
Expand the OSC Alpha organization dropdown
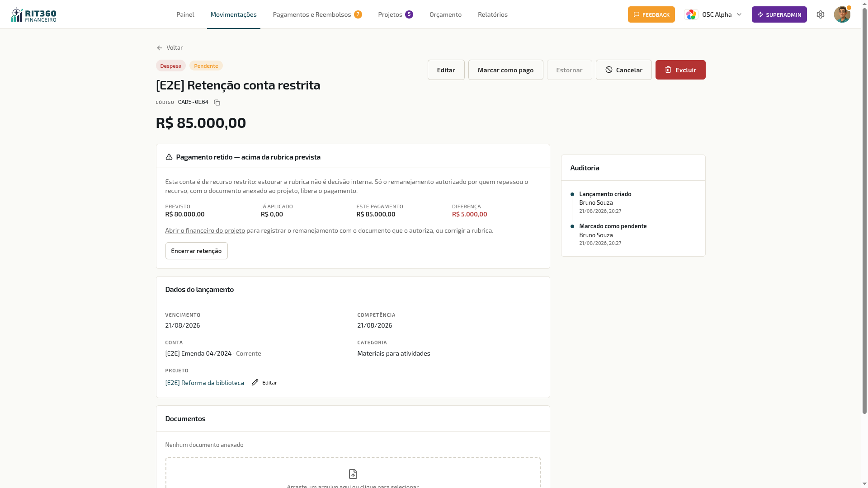(739, 14)
